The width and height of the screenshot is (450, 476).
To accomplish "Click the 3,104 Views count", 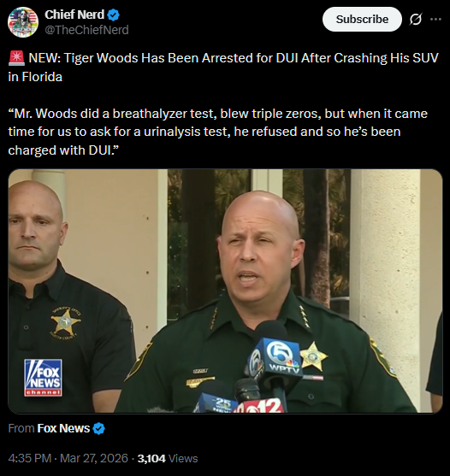I will pos(168,458).
